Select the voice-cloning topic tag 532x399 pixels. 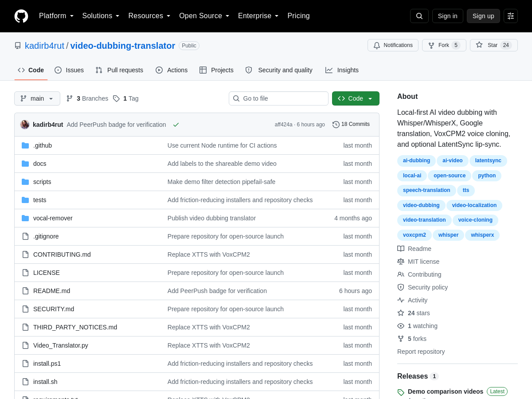475,220
